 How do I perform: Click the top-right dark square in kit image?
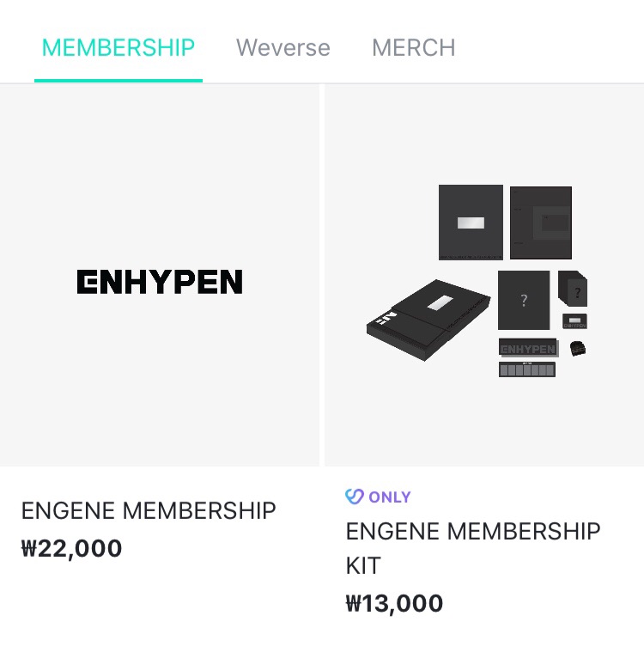[541, 223]
